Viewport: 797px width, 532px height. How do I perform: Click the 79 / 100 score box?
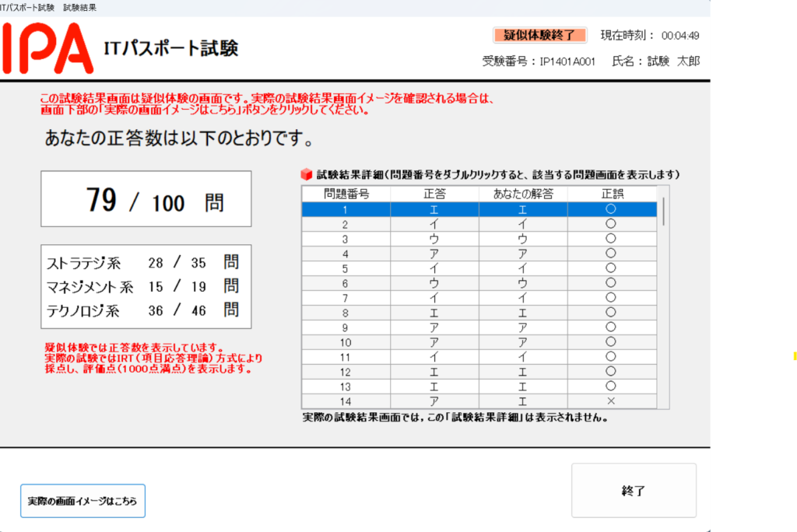click(146, 199)
